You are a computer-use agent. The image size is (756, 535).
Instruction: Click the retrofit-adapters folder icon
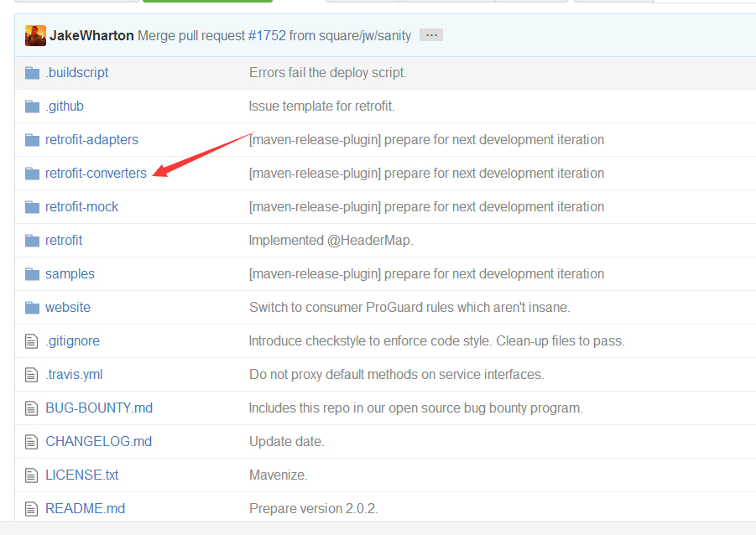(x=32, y=140)
